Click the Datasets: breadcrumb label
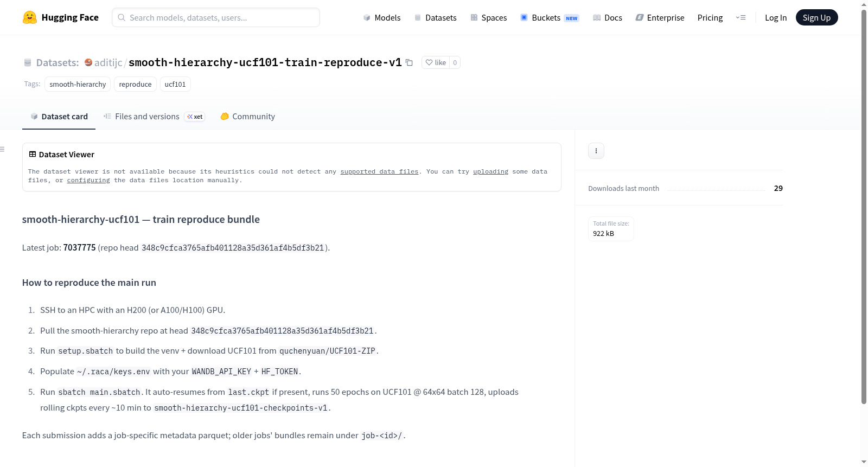 click(58, 63)
